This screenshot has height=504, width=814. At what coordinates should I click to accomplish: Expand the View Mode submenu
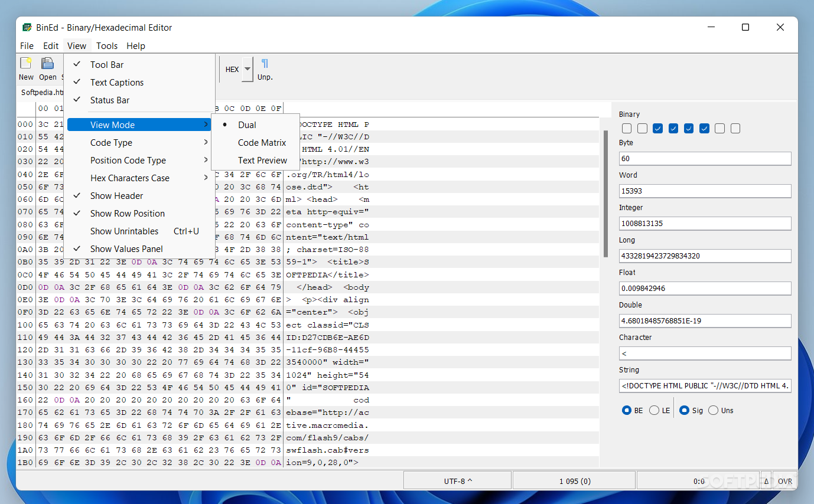(x=139, y=125)
